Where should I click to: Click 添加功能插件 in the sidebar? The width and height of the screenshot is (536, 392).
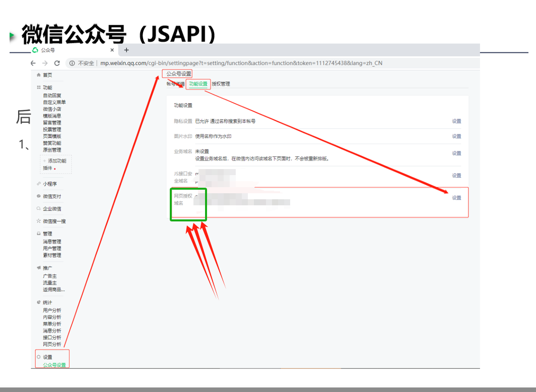55,164
